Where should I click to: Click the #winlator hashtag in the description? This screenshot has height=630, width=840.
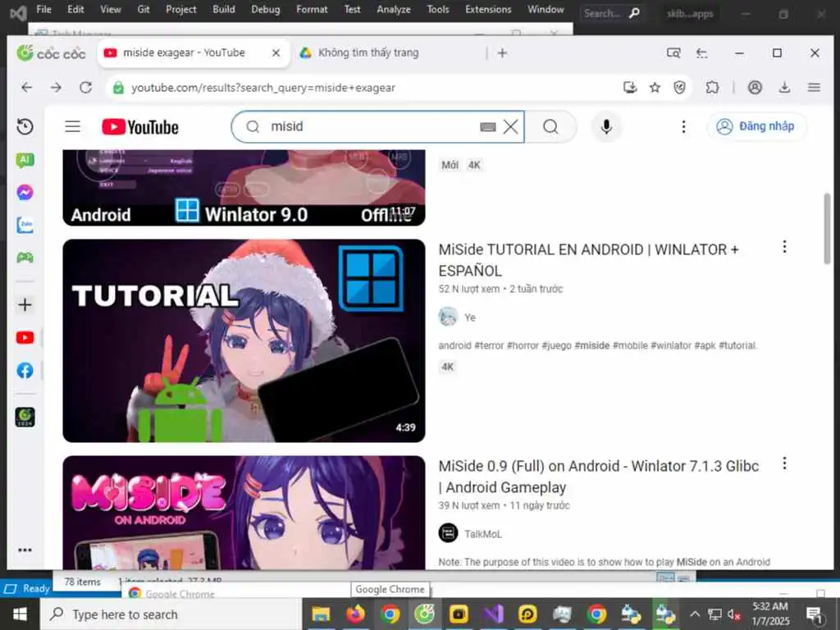[x=671, y=345]
